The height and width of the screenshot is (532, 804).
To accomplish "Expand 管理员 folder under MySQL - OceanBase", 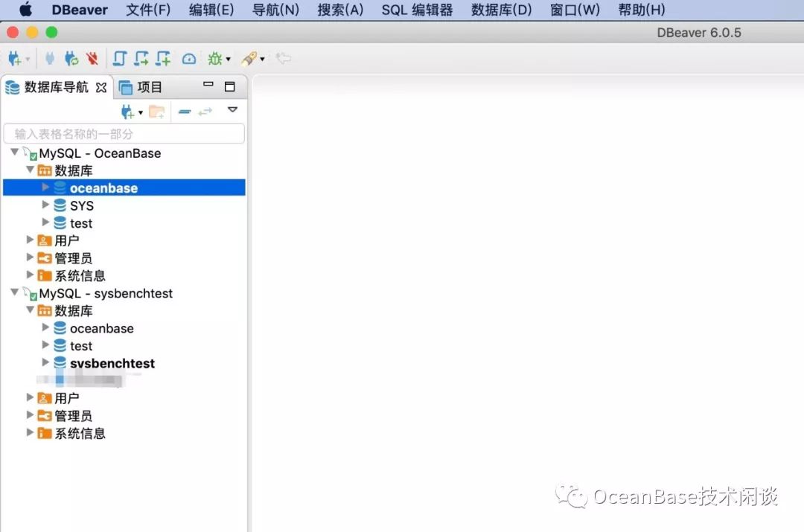I will pyautogui.click(x=31, y=257).
